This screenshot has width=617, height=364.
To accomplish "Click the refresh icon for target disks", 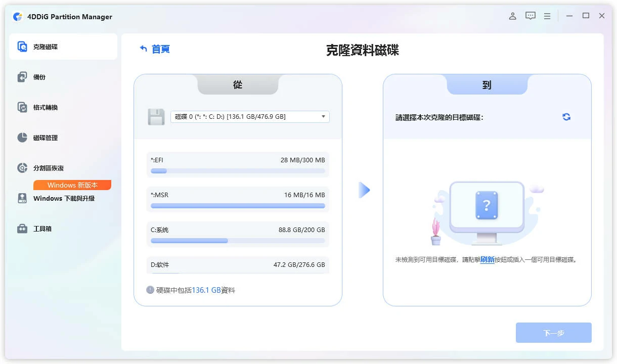I will [566, 117].
